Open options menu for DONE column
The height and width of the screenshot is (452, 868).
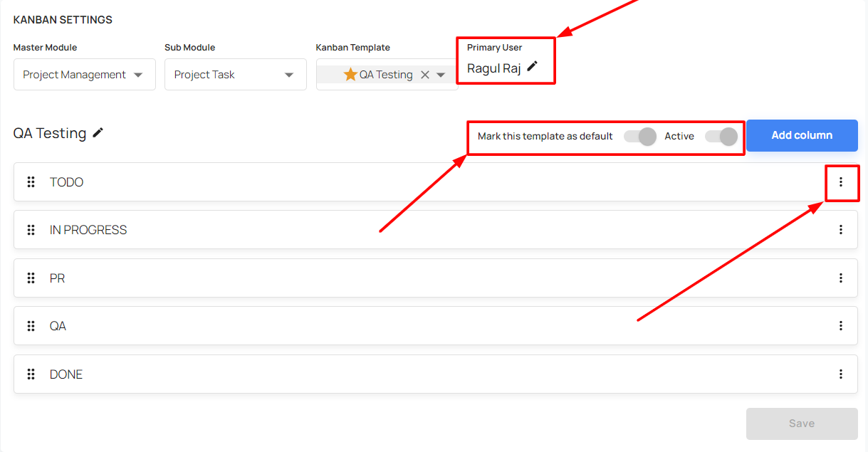pos(841,374)
